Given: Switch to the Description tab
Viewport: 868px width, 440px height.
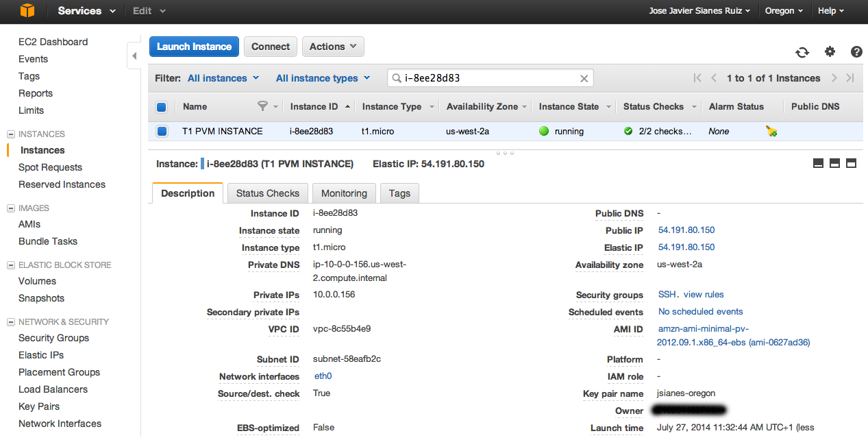Looking at the screenshot, I should point(188,193).
